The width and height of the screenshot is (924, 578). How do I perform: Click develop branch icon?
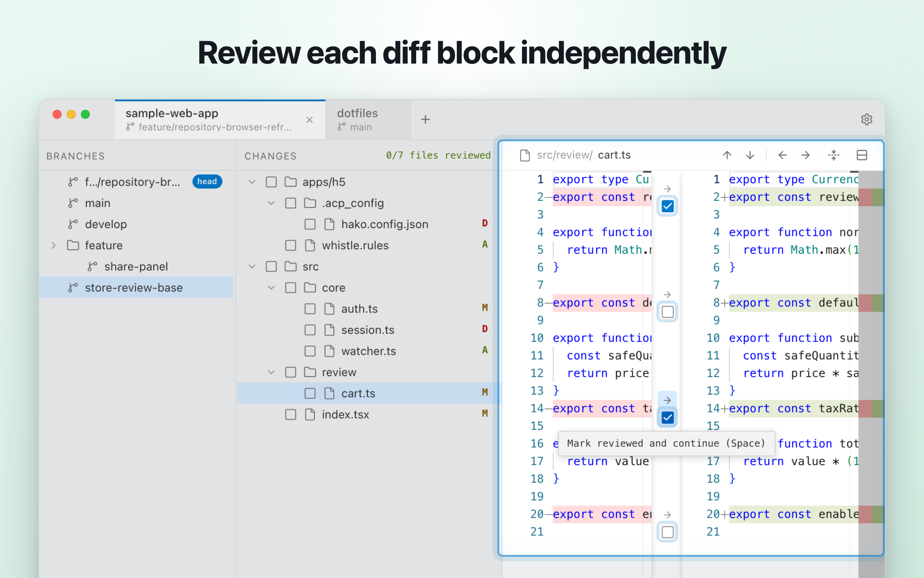coord(73,224)
